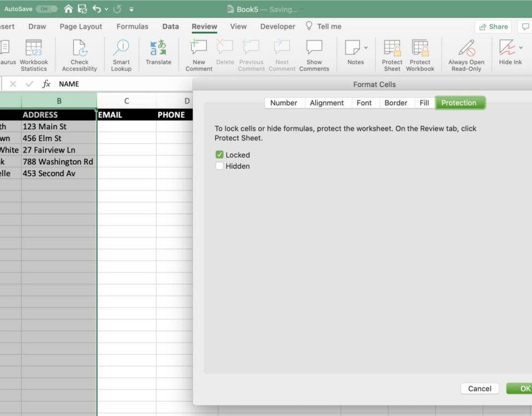Screen dimensions: 532x416
Task: Click the EMAIL header cell
Action: pyautogui.click(x=126, y=115)
